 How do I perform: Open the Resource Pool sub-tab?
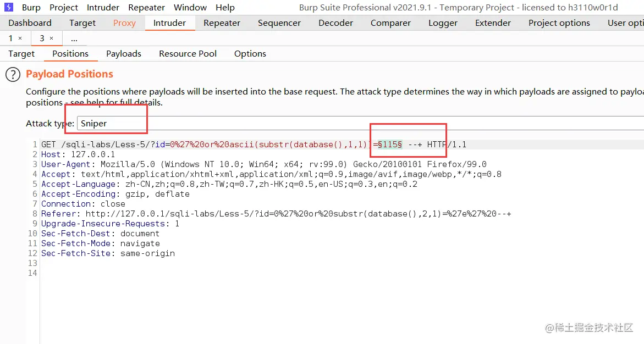[188, 54]
